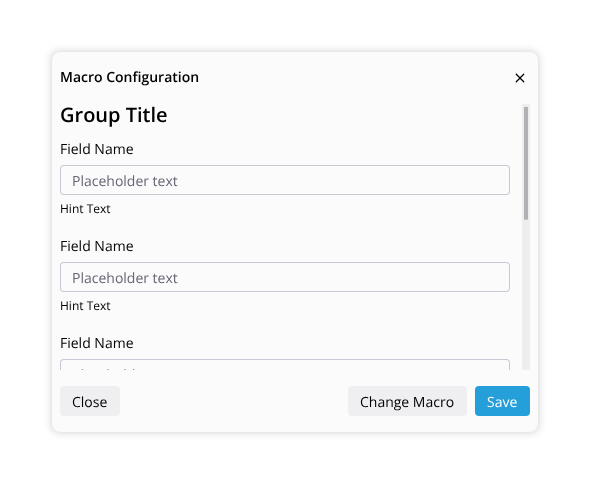This screenshot has height=484, width=590.
Task: Open the Change Macro option
Action: pyautogui.click(x=407, y=401)
